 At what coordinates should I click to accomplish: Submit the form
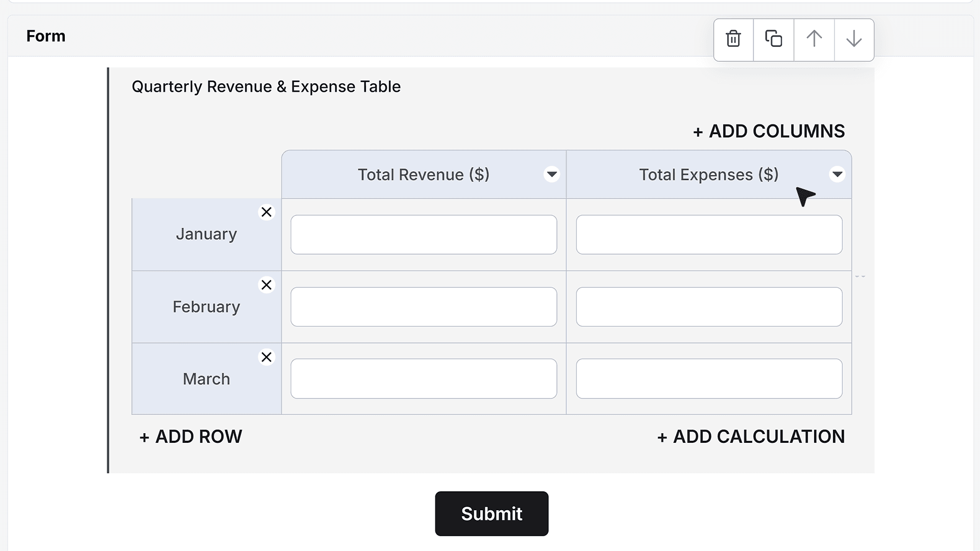pos(492,514)
